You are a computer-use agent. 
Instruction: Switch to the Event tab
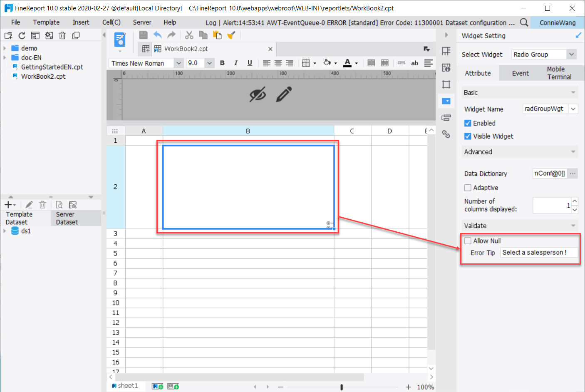tap(521, 73)
